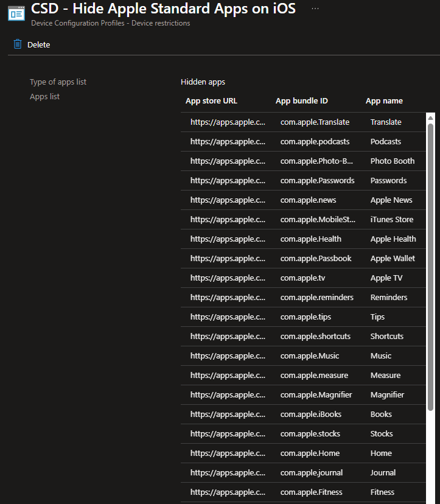Click the apps list scrollbar thumb
This screenshot has width=440, height=504.
[x=430, y=267]
